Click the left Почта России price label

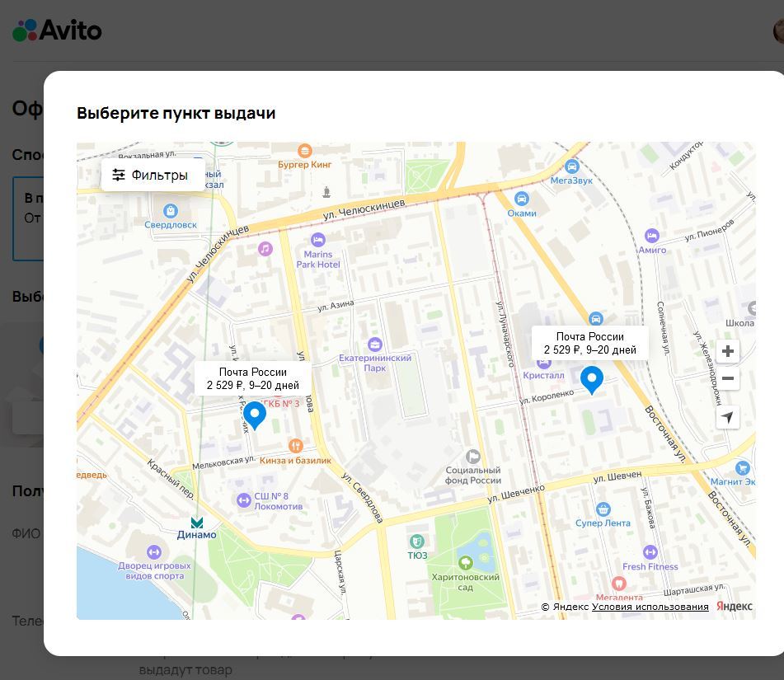253,378
